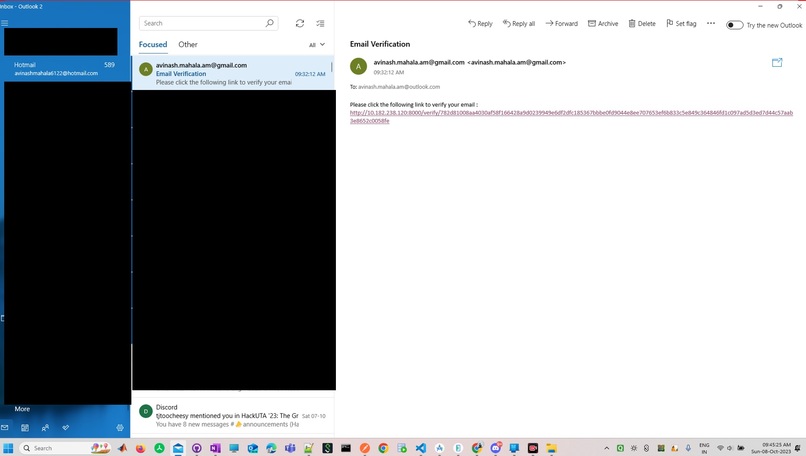Click Reply all in the toolbar
The height and width of the screenshot is (456, 806).
click(519, 24)
